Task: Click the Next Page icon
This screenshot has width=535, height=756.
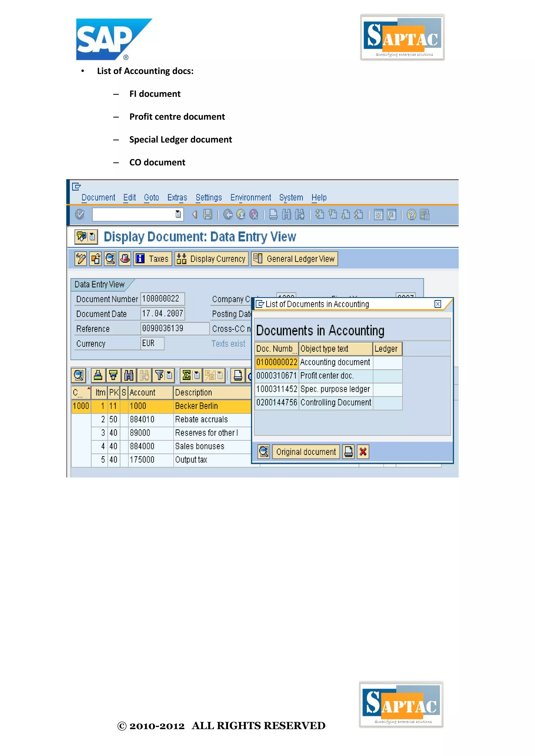Action: [x=346, y=214]
